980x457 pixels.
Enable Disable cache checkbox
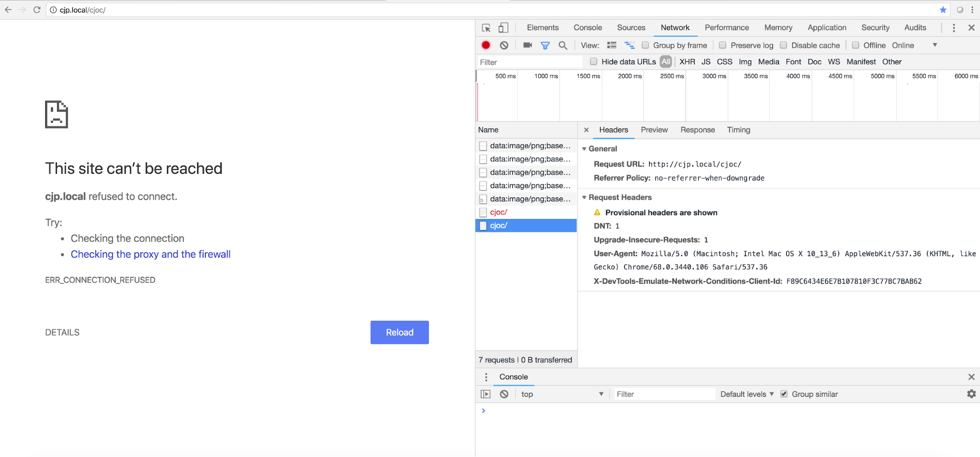pyautogui.click(x=783, y=45)
